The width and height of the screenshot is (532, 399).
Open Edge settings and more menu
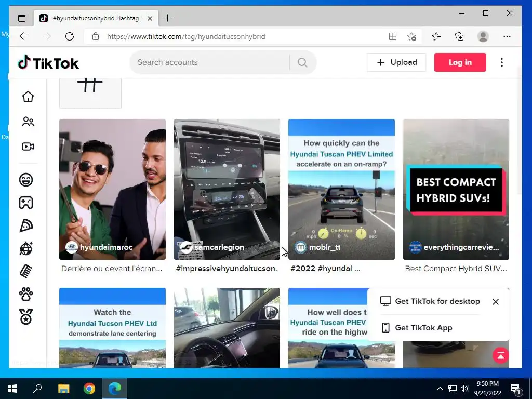(x=507, y=36)
